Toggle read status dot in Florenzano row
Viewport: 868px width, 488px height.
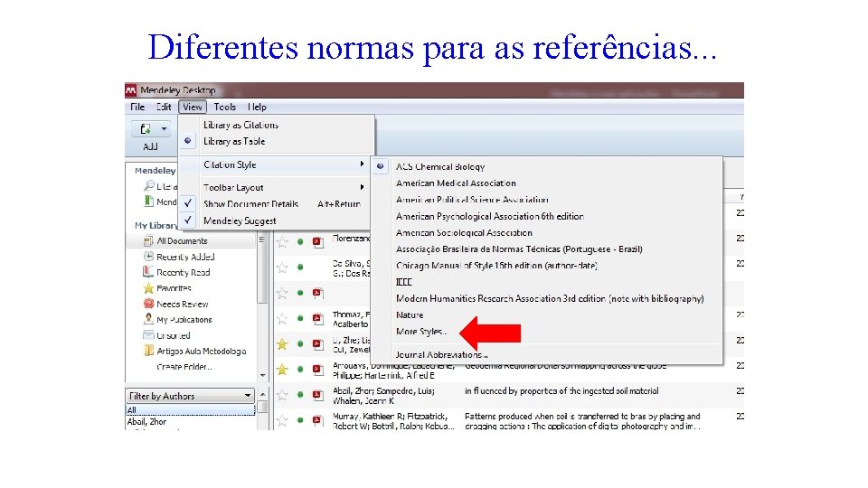point(300,242)
